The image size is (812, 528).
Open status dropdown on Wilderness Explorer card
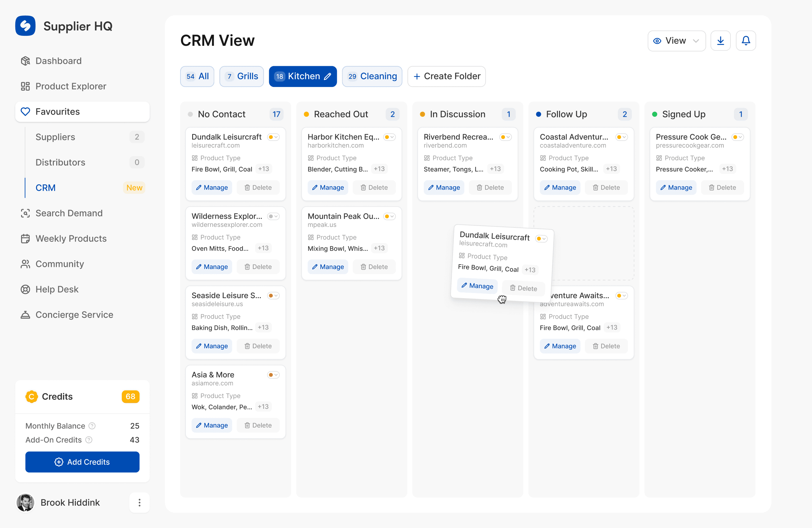(x=273, y=216)
